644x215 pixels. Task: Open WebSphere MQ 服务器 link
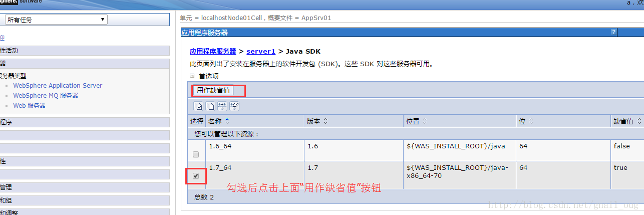pos(46,95)
